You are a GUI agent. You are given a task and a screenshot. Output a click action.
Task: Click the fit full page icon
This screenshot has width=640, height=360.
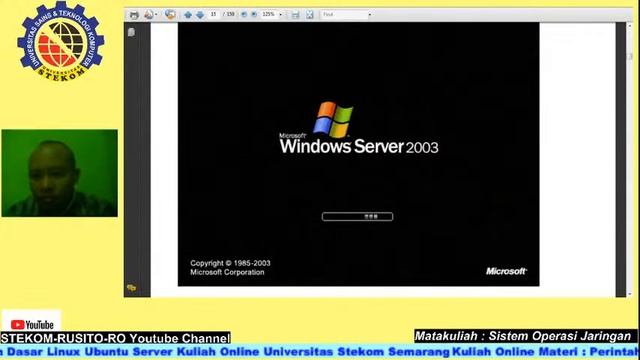click(x=310, y=15)
